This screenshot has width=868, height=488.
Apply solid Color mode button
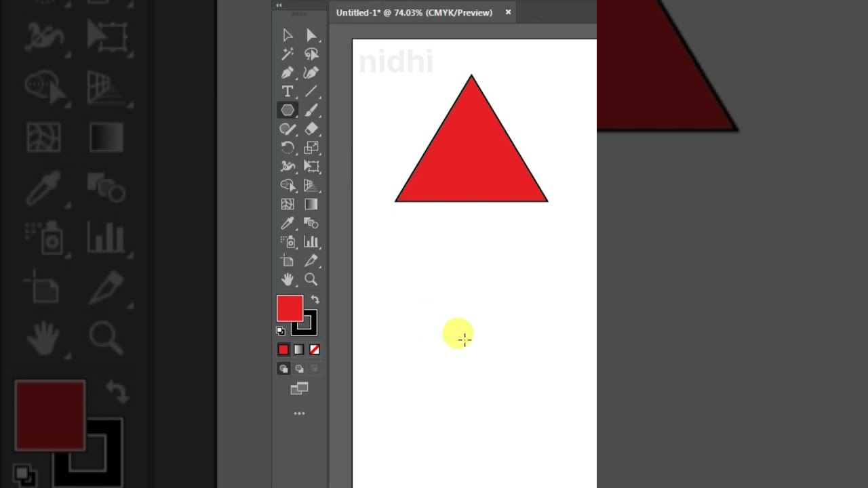pos(283,350)
